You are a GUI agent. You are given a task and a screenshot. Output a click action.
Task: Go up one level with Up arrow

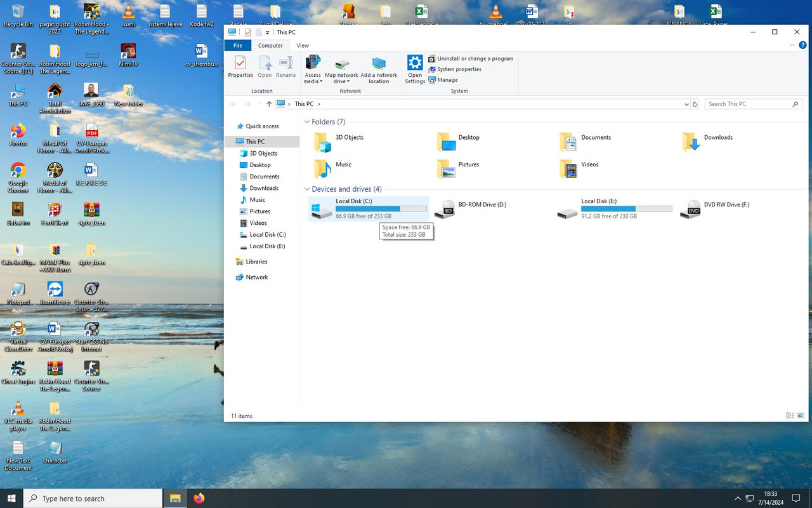click(269, 104)
